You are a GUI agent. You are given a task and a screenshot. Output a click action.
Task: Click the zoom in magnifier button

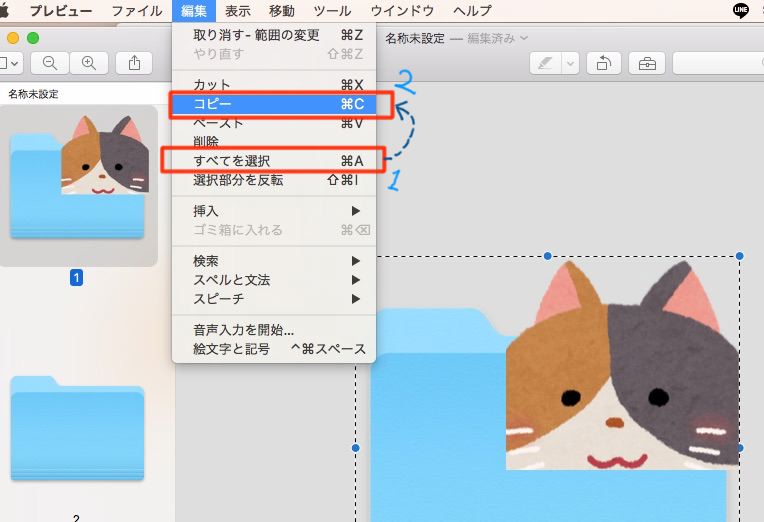(89, 63)
